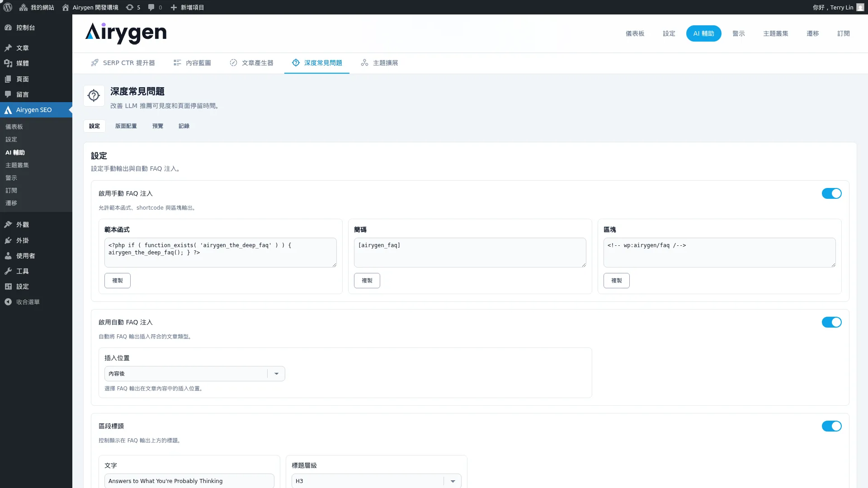This screenshot has height=488, width=868.
Task: Click the 內容藍圖 list icon
Action: [177, 63]
